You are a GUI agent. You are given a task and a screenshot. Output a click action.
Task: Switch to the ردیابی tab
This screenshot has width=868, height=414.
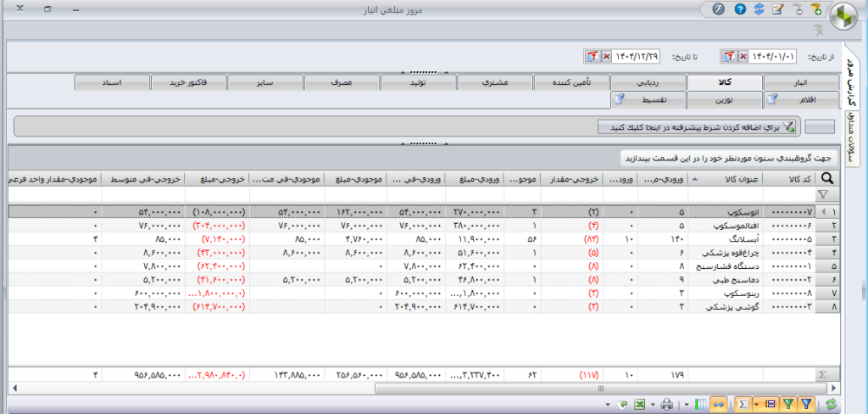[x=648, y=82]
